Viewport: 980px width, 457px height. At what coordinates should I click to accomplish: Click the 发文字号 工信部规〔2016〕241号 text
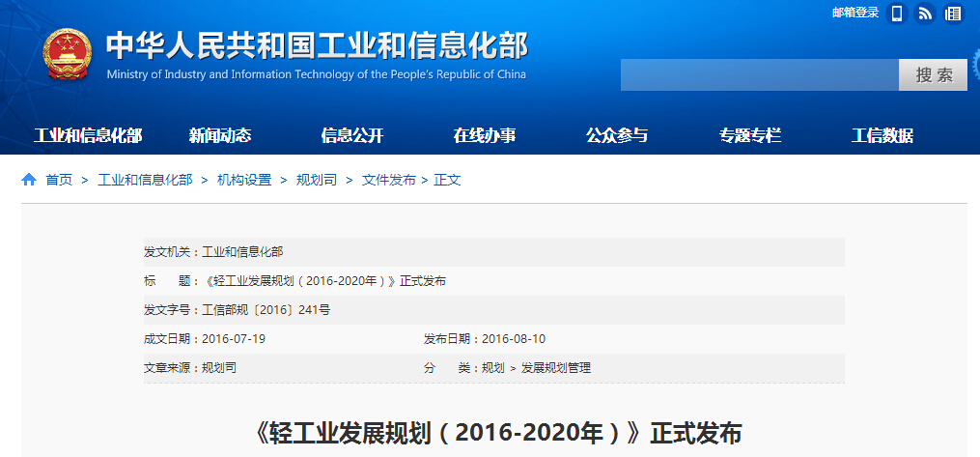coord(237,310)
